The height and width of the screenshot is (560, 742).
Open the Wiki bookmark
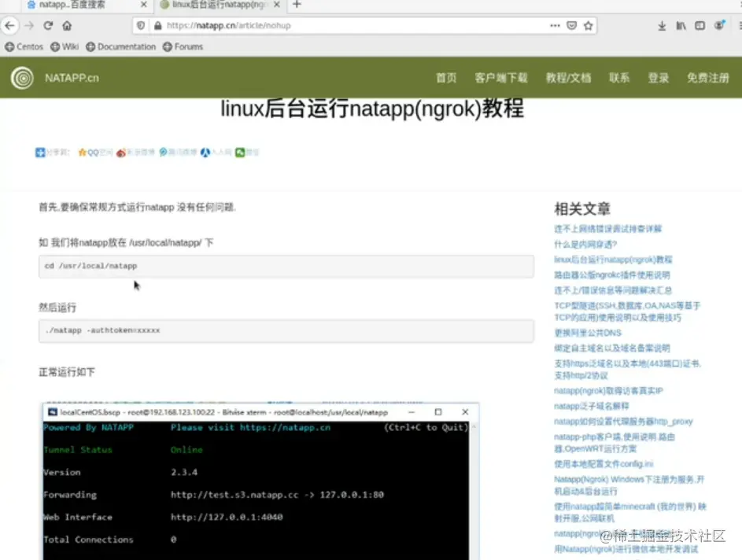point(65,46)
